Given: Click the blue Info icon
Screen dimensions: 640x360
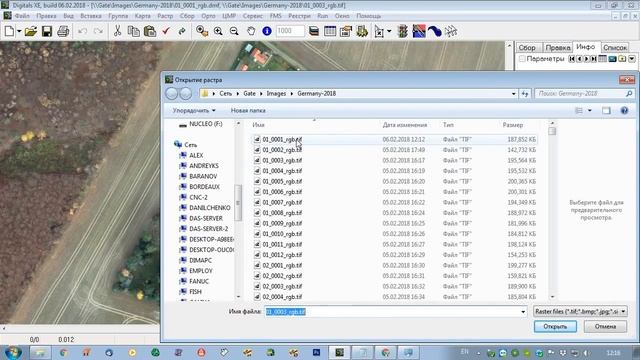Looking at the screenshot, I should click(x=267, y=31).
